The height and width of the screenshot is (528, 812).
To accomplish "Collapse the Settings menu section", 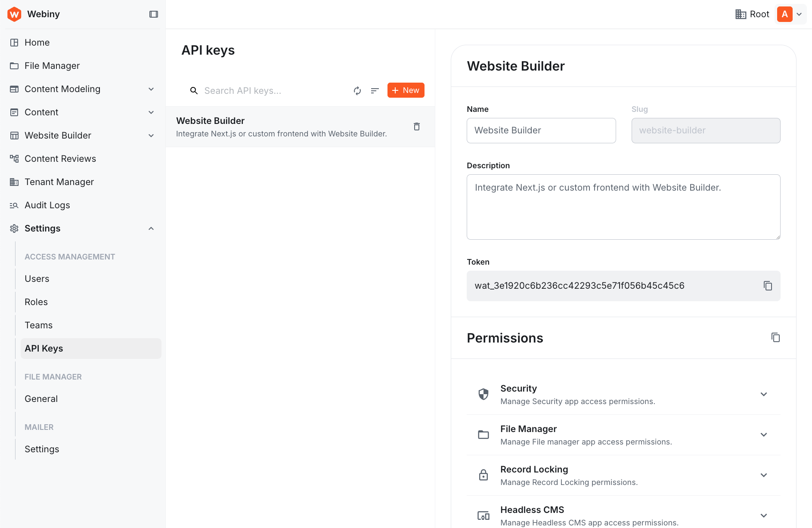I will [151, 228].
